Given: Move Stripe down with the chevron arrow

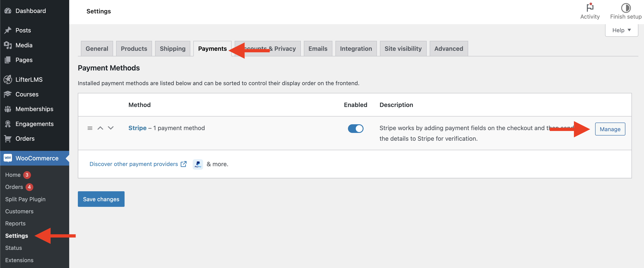Looking at the screenshot, I should coord(111,128).
